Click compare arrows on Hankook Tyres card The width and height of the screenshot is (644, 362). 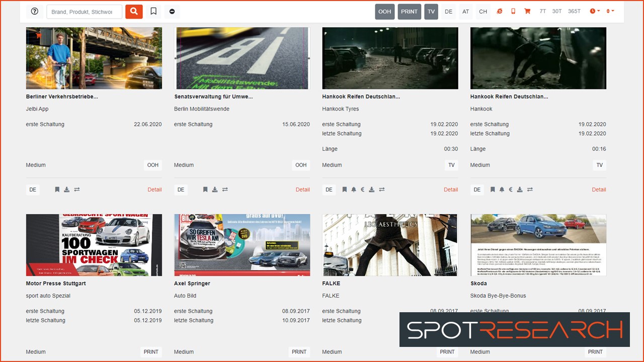382,190
